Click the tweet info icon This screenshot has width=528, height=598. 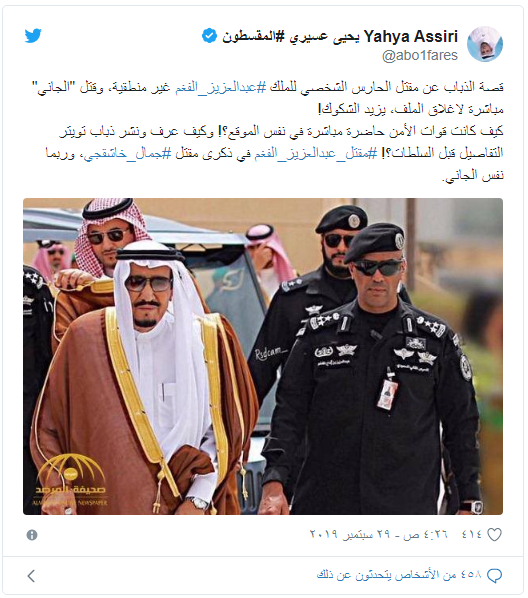point(32,535)
